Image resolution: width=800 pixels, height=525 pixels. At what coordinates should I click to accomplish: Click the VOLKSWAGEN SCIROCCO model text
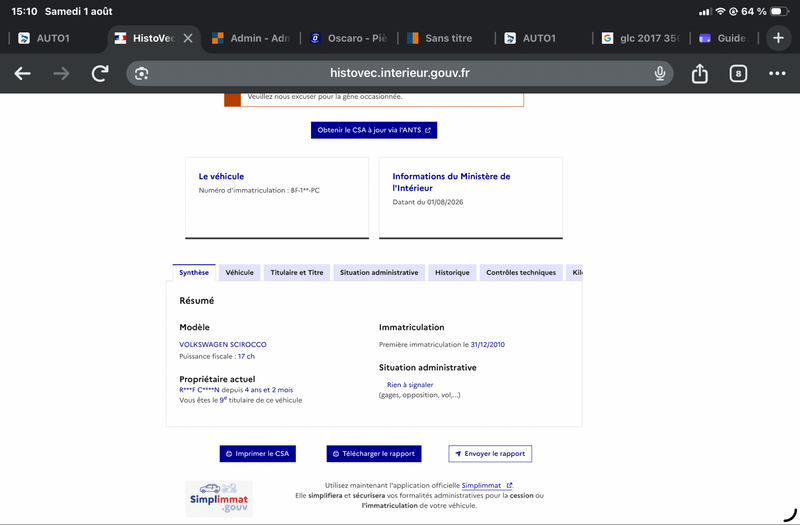(x=223, y=344)
